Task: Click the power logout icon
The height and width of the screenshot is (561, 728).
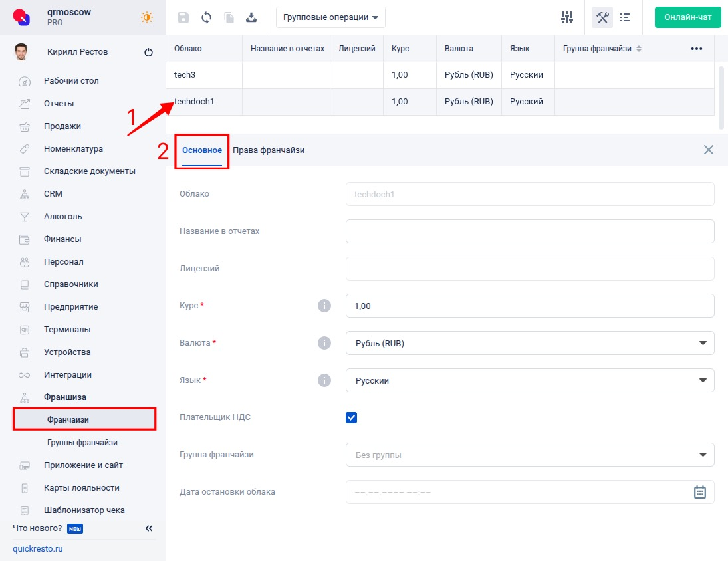Action: [x=148, y=52]
